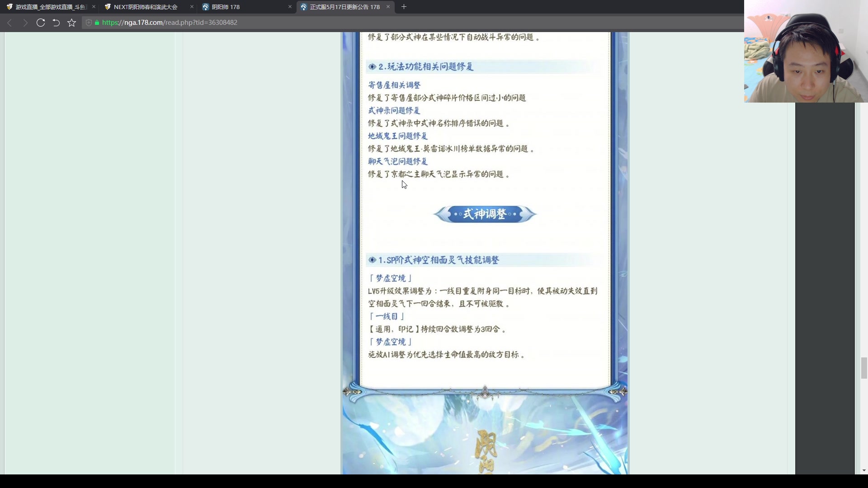
Task: Close the NEXT阴阳师春和演武大会 tab
Action: [x=191, y=7]
